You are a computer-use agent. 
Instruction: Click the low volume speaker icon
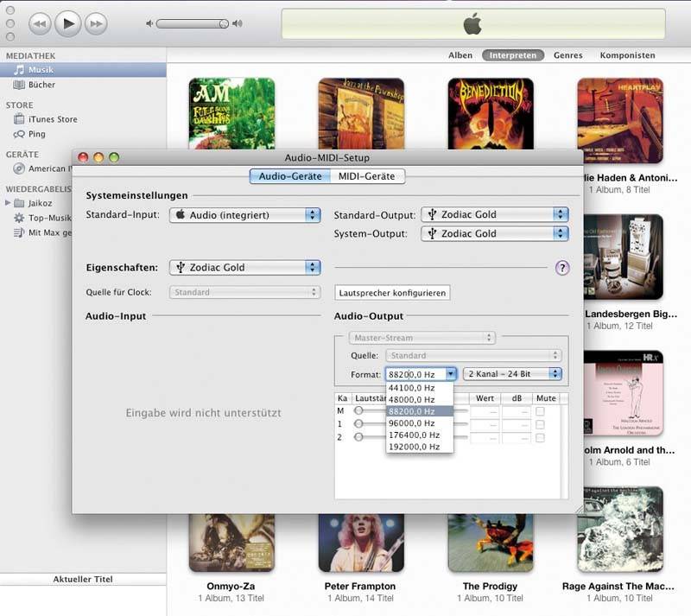coord(149,23)
